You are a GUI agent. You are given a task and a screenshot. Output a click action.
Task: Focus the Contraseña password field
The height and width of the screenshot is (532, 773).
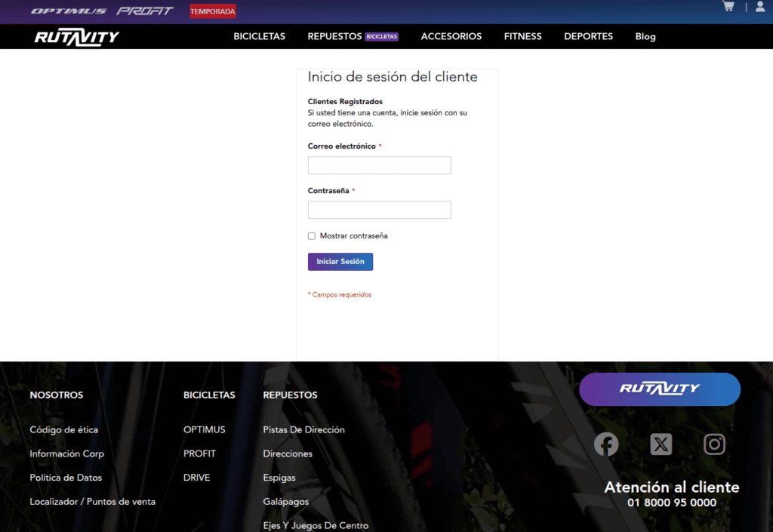coord(379,210)
